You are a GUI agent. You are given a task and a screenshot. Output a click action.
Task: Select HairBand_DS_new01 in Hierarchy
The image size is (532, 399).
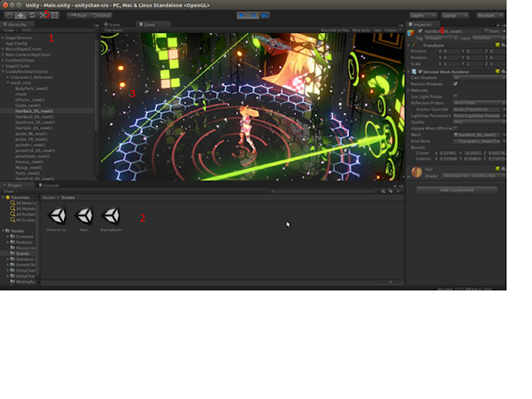click(34, 116)
